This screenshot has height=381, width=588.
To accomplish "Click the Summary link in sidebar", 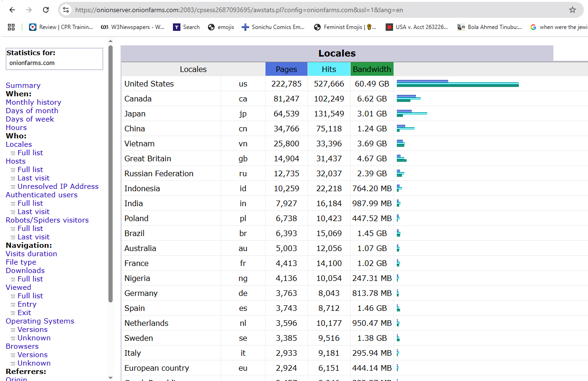I will click(x=23, y=86).
